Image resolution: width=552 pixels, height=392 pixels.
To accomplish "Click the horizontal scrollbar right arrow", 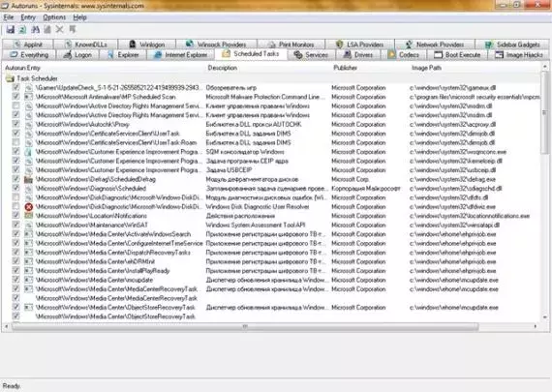I will point(536,326).
